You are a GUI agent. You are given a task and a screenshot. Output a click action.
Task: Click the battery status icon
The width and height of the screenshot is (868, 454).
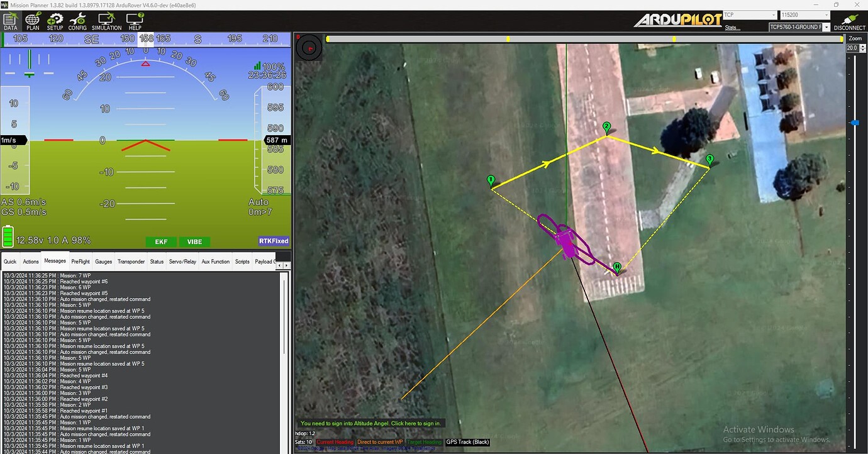[x=8, y=237]
